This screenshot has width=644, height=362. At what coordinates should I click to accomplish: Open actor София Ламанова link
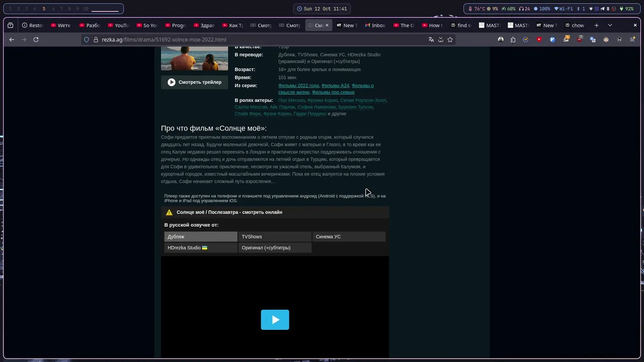316,107
